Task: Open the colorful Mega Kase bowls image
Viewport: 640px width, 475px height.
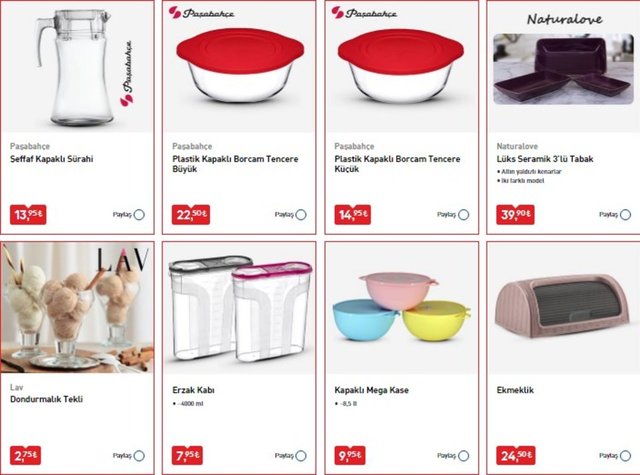Action: click(x=402, y=308)
